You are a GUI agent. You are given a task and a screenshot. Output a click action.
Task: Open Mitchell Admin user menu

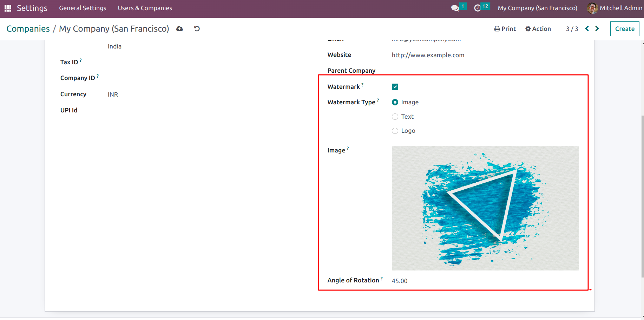tap(615, 8)
